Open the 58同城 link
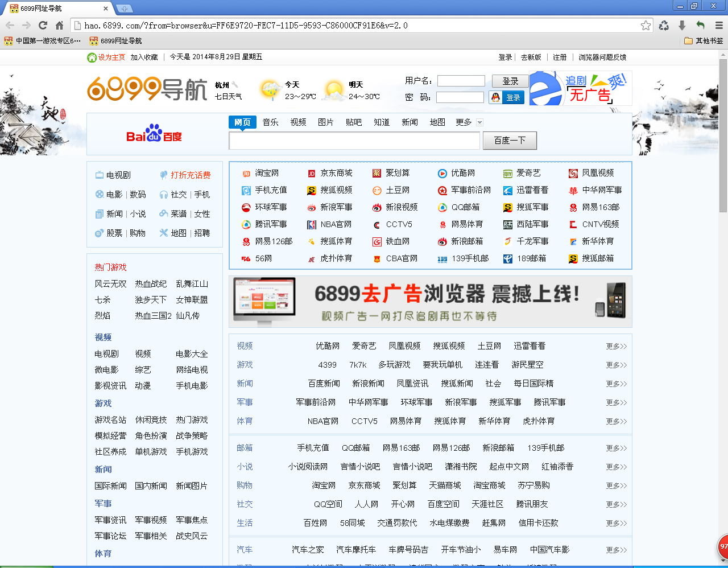The width and height of the screenshot is (728, 568). pos(353,523)
